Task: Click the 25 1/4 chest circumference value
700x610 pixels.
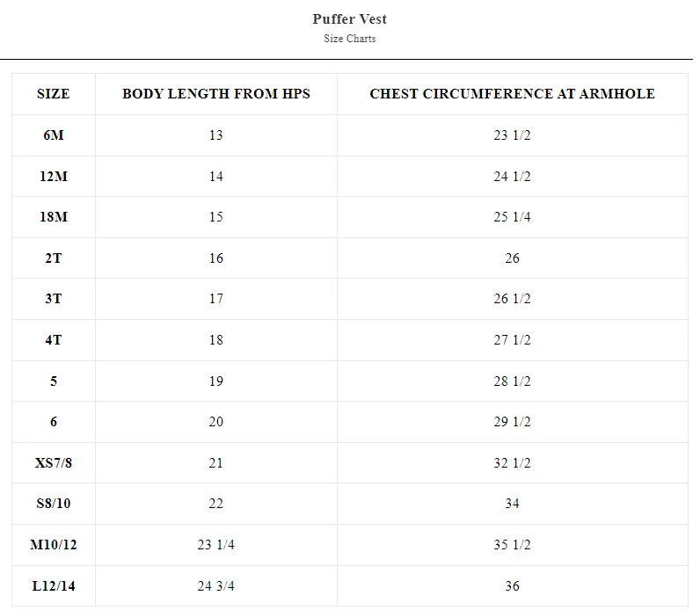Action: click(x=513, y=217)
